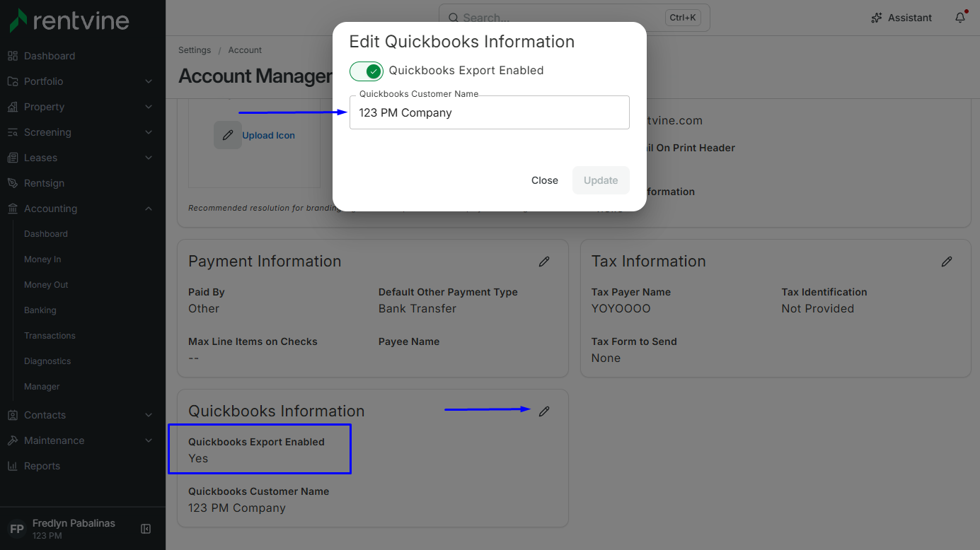This screenshot has height=550, width=980.
Task: Open Reports in the sidebar
Action: tap(42, 466)
